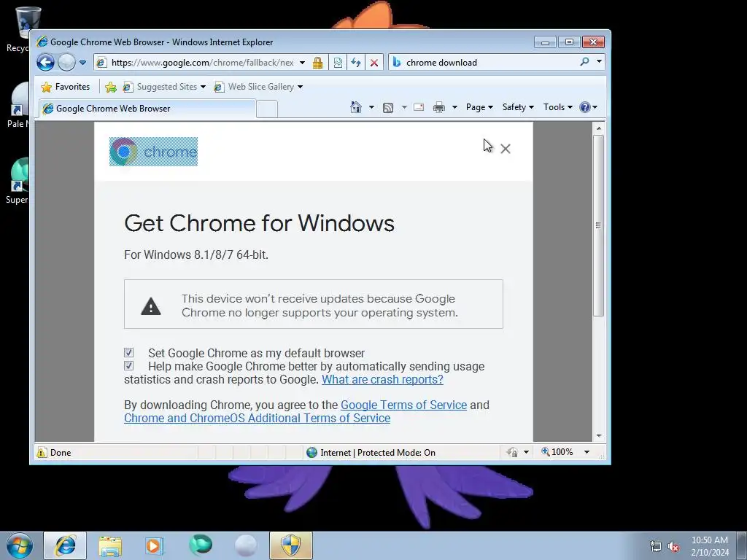Click the Print icon
The width and height of the screenshot is (747, 560).
point(438,108)
